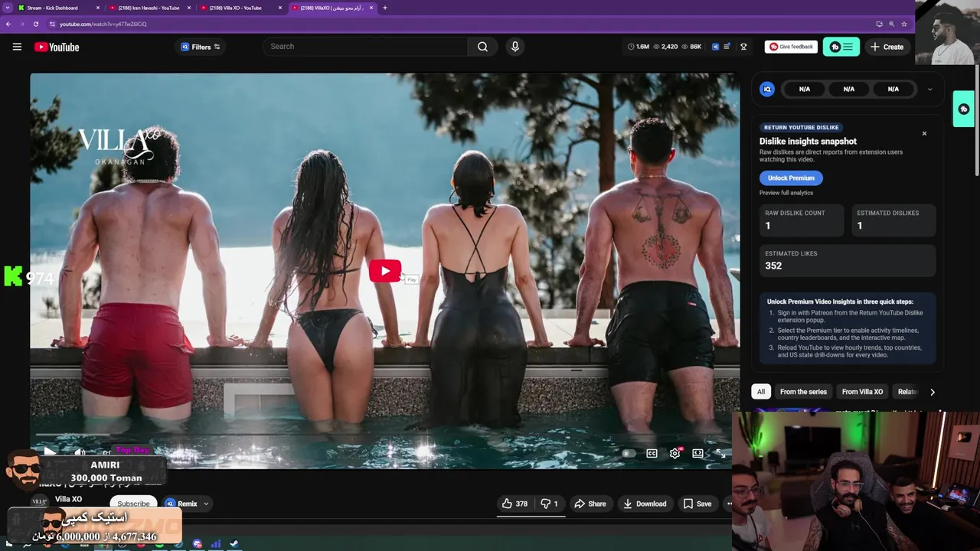Viewport: 980px width, 551px height.
Task: Switch to Villa XO - YouTube tab
Action: pyautogui.click(x=235, y=8)
